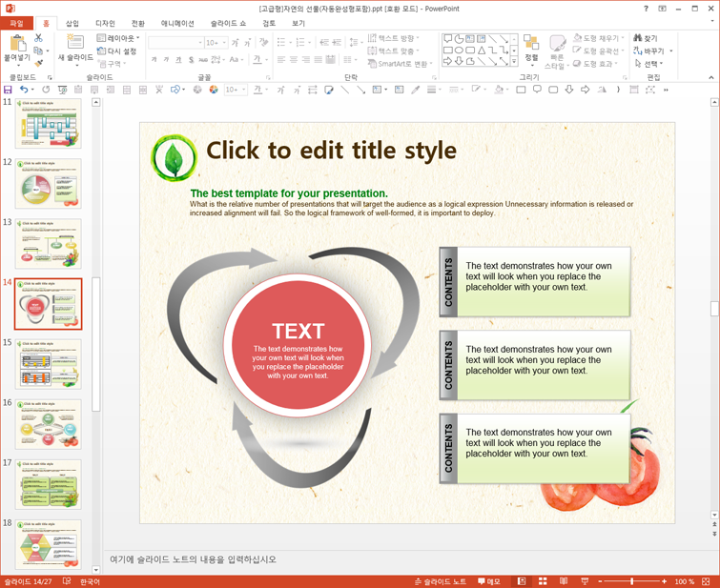This screenshot has height=588, width=720.
Task: Open font name combo box
Action: (175, 43)
